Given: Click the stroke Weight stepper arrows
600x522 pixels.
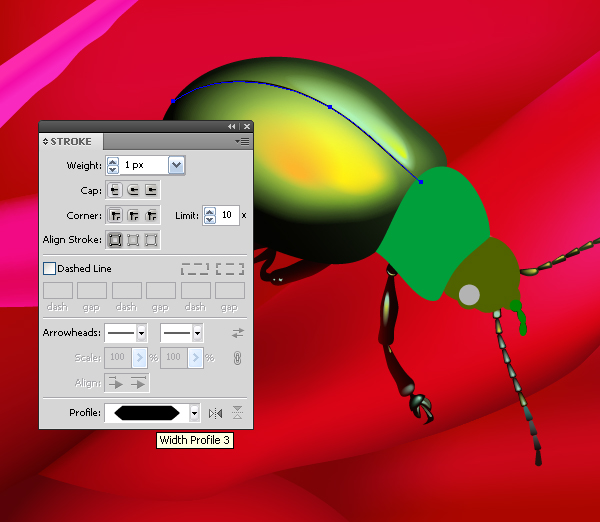Looking at the screenshot, I should click(x=112, y=165).
